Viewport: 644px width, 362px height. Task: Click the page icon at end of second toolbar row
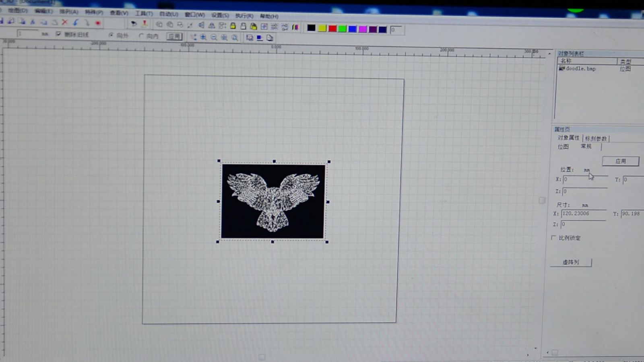tap(270, 38)
